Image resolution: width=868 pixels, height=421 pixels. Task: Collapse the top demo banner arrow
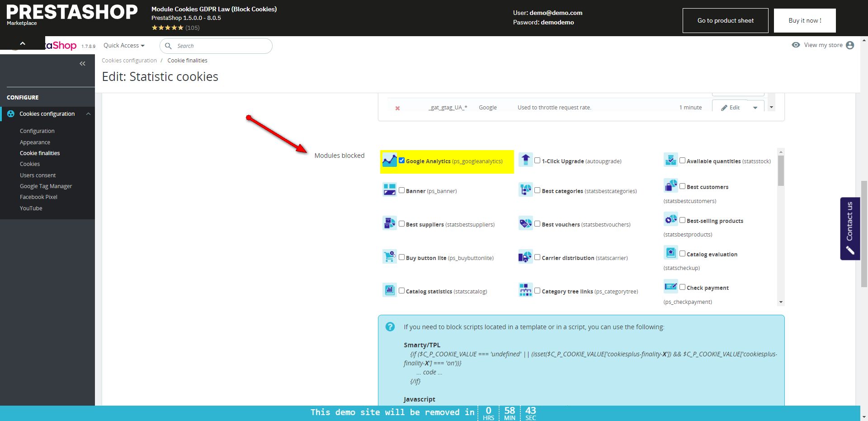23,43
